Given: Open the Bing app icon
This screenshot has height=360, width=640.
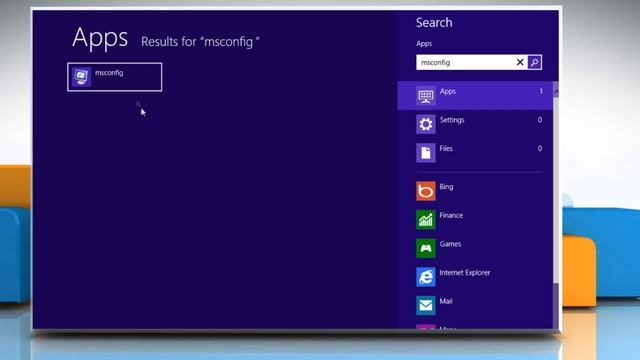Looking at the screenshot, I should [x=426, y=191].
